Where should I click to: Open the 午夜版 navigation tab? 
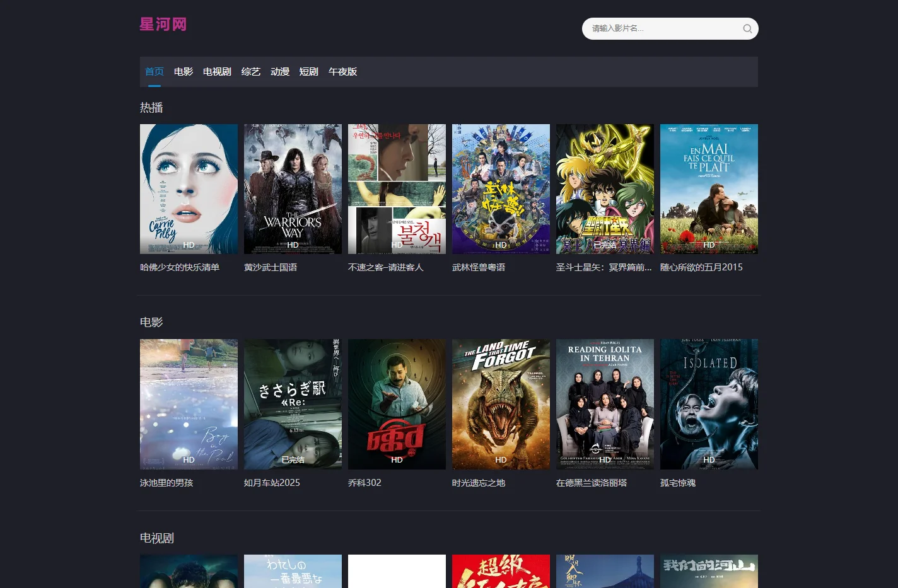pyautogui.click(x=342, y=72)
